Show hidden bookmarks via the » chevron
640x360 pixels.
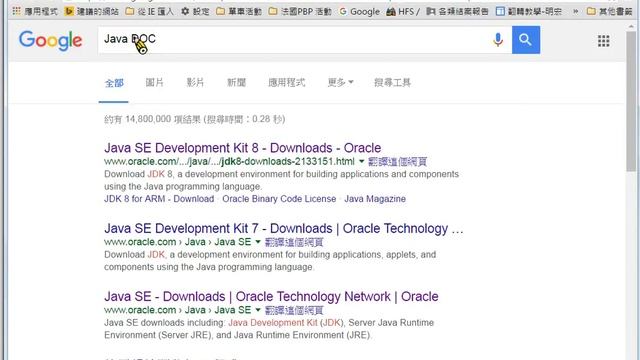(576, 11)
